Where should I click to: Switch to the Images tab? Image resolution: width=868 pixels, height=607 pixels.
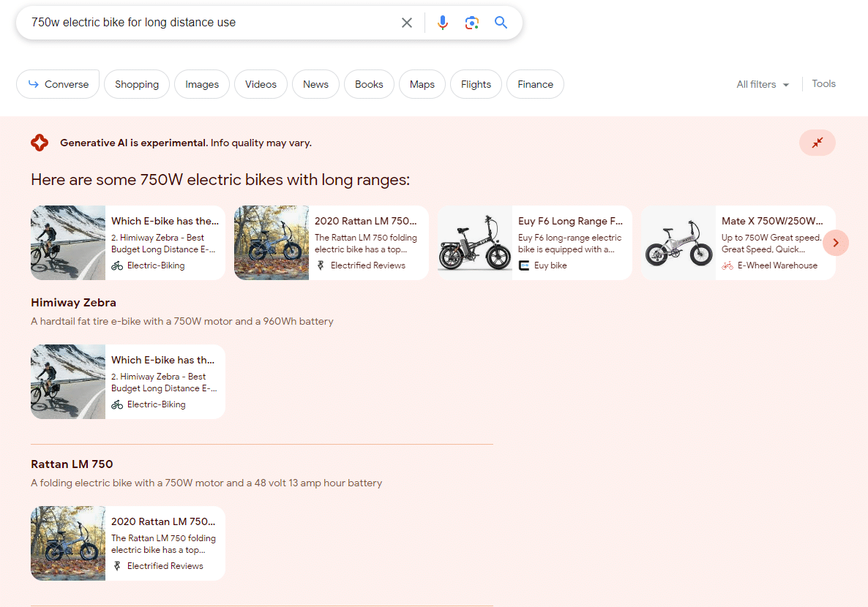(202, 84)
